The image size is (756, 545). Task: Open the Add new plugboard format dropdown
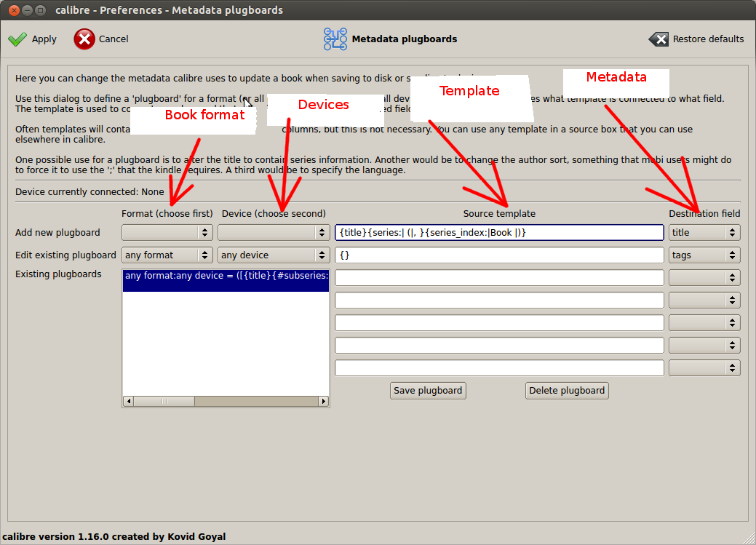[167, 232]
